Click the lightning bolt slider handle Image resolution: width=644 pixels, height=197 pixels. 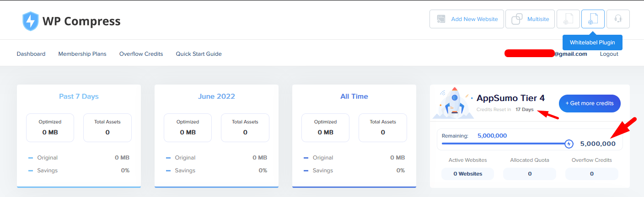tap(569, 144)
